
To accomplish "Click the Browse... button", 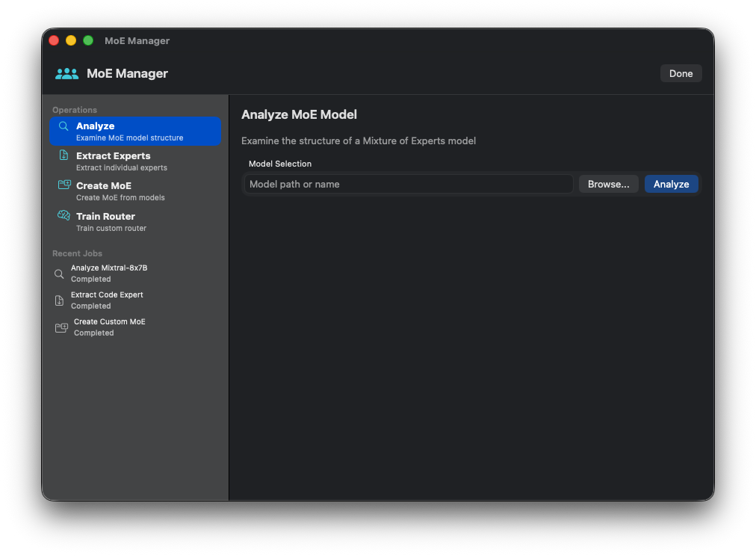I will click(608, 184).
